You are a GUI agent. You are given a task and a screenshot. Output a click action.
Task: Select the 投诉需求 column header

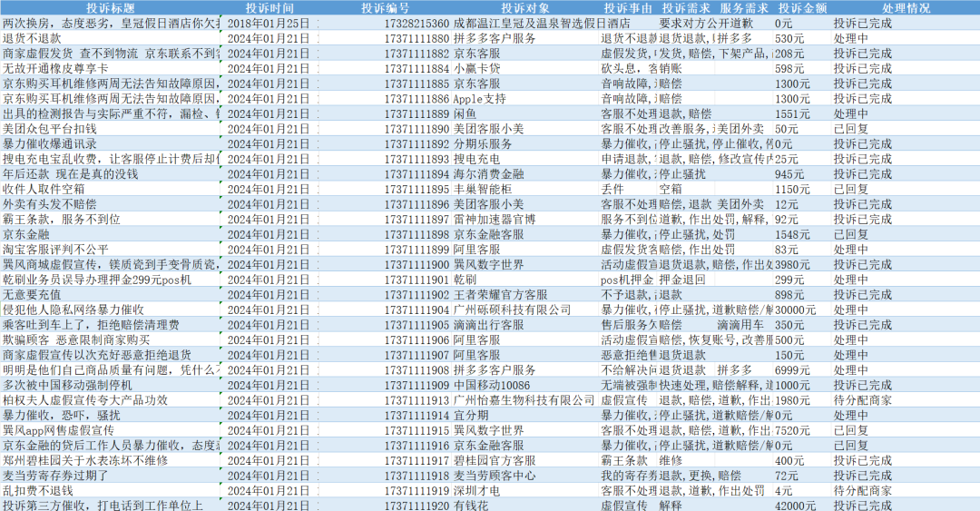click(x=686, y=8)
